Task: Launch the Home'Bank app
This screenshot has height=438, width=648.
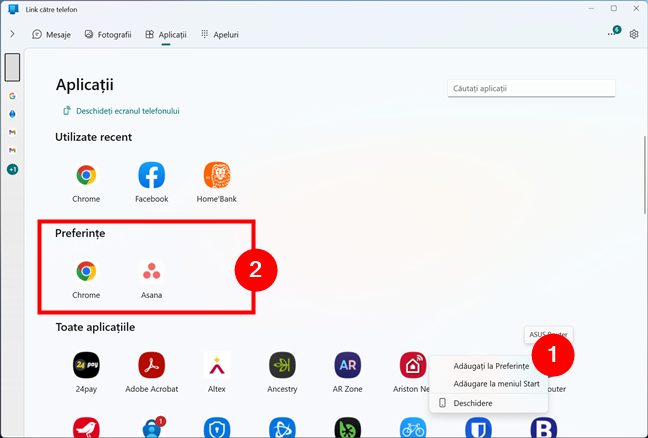Action: click(217, 175)
